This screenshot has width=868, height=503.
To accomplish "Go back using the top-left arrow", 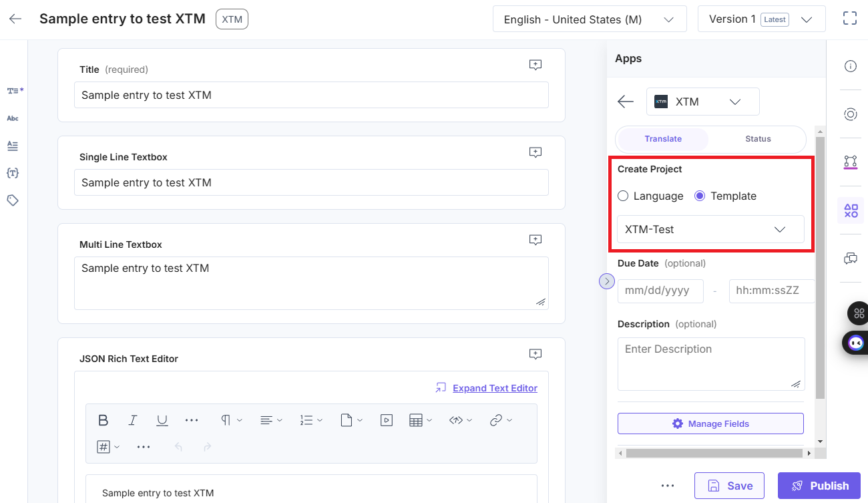I will point(15,19).
